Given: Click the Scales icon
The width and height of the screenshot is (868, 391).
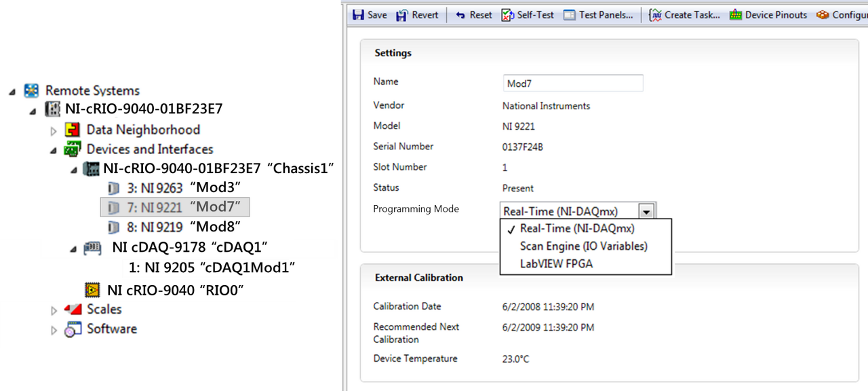Looking at the screenshot, I should [73, 310].
